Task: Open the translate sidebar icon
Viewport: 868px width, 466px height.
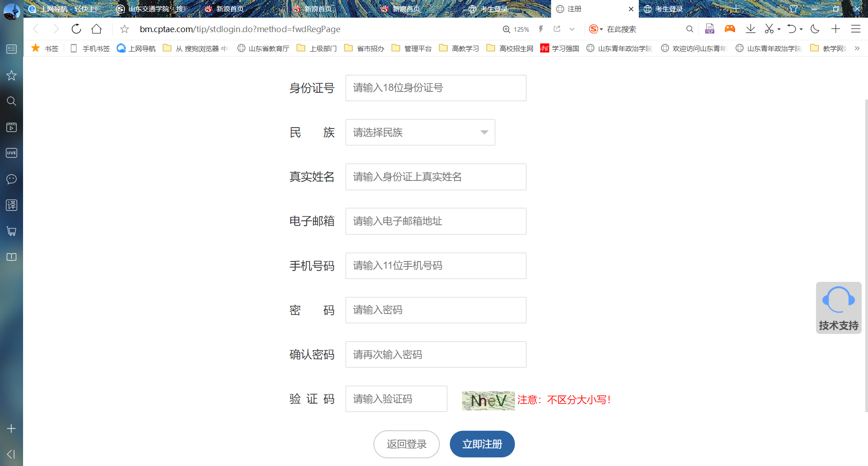Action: (11, 205)
